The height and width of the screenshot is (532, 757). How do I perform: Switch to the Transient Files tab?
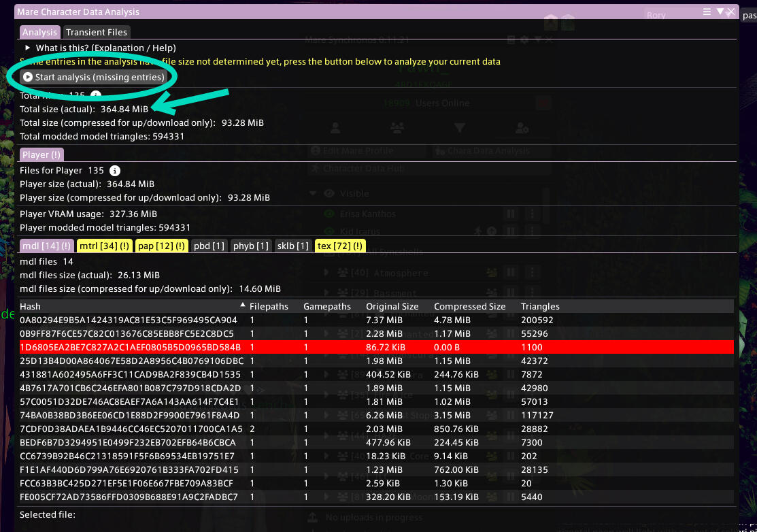[96, 32]
